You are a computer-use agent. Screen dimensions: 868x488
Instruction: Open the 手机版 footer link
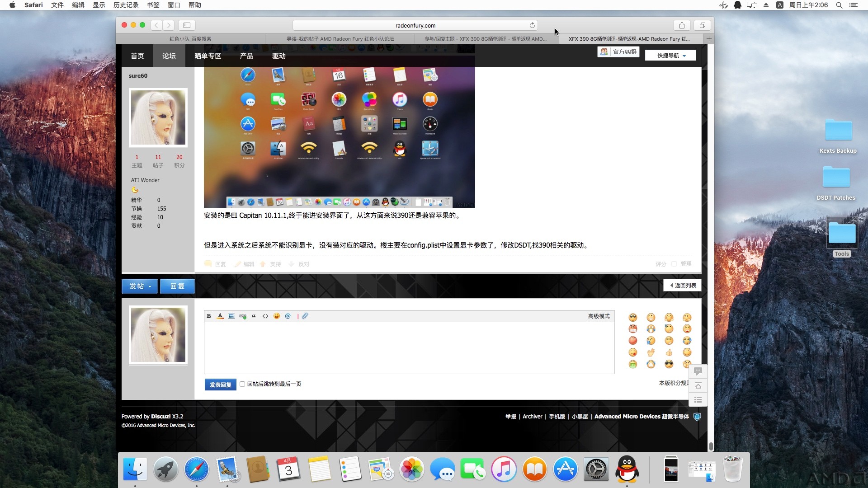click(x=557, y=417)
